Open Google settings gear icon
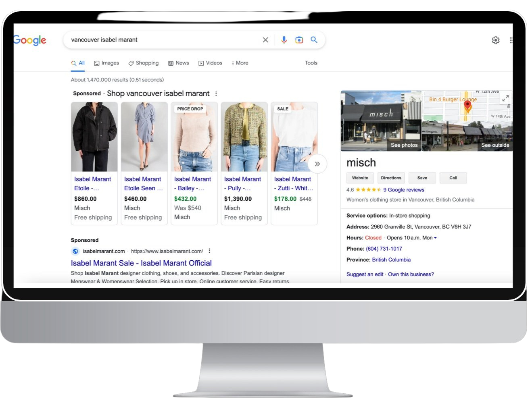 496,40
